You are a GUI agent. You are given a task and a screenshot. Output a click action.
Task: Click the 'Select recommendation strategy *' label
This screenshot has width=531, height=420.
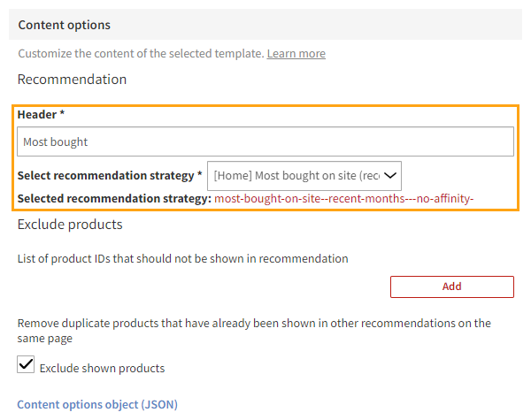tap(110, 175)
